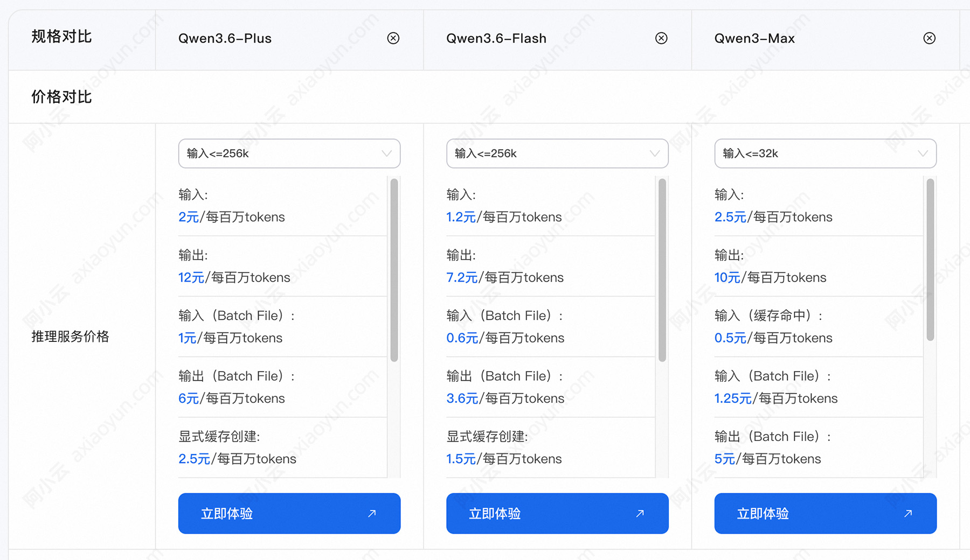Click the 10元 output price for Qwen3-Max

(727, 277)
